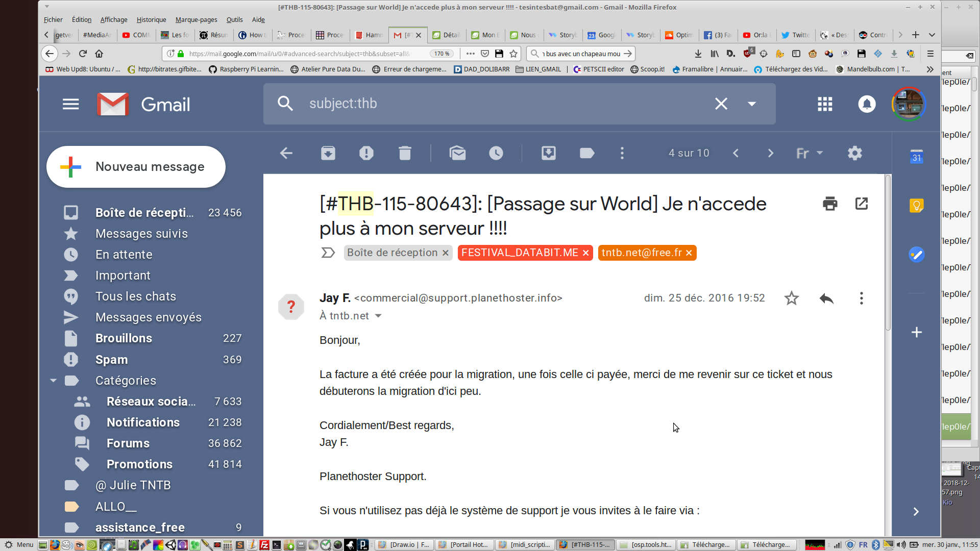Show recipient details arrow near tntb.net
This screenshot has height=551, width=980.
coord(378,316)
